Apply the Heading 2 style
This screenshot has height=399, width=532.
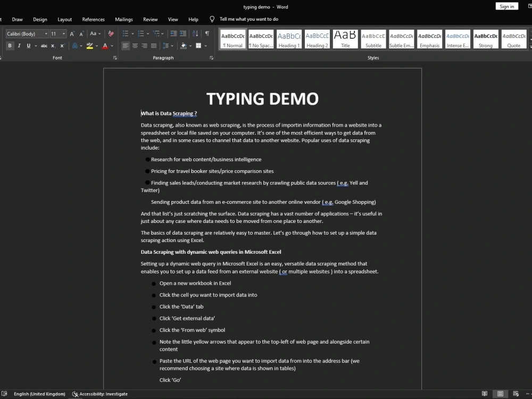tap(317, 39)
